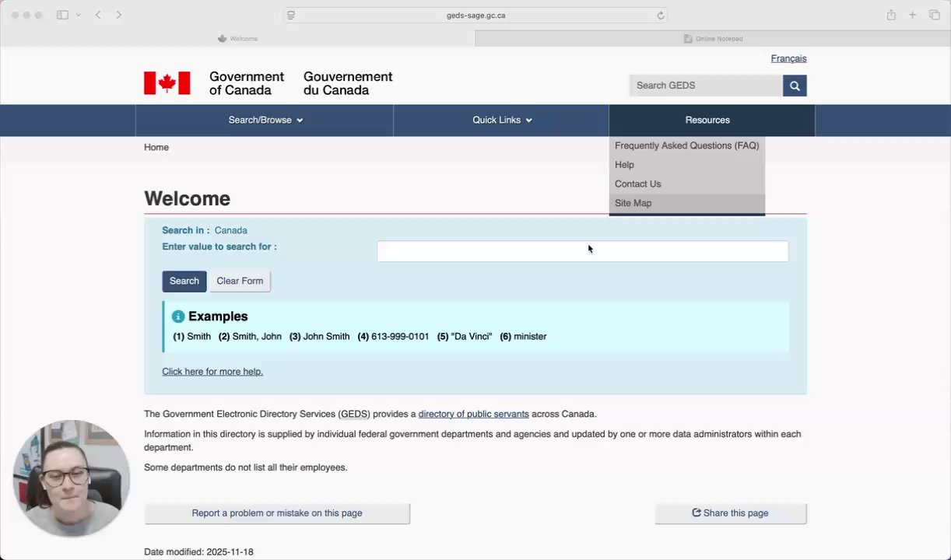
Task: Click the Safari sidebar toggle icon
Action: pyautogui.click(x=62, y=15)
